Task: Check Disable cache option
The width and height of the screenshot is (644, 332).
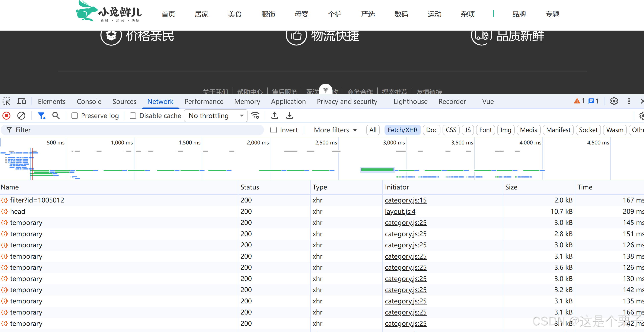Action: coord(133,115)
